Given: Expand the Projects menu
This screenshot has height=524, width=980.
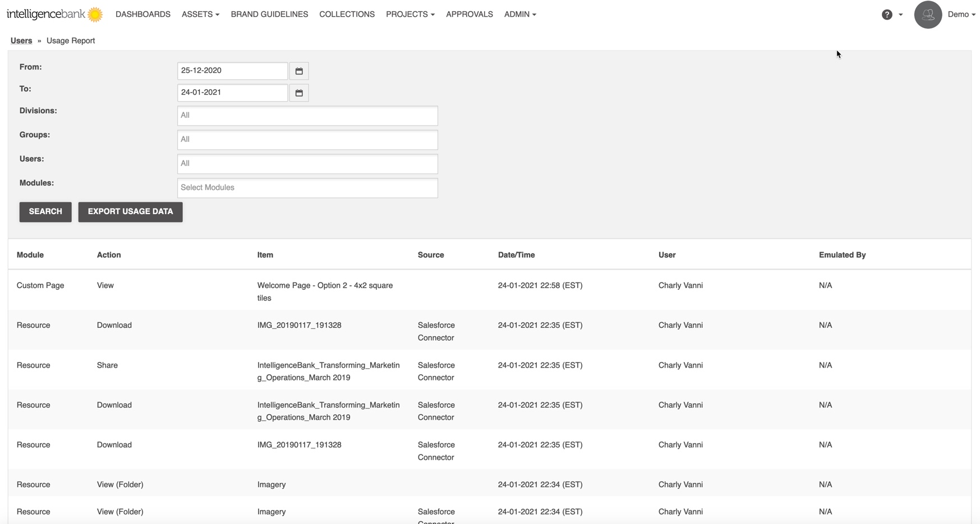Looking at the screenshot, I should point(410,15).
